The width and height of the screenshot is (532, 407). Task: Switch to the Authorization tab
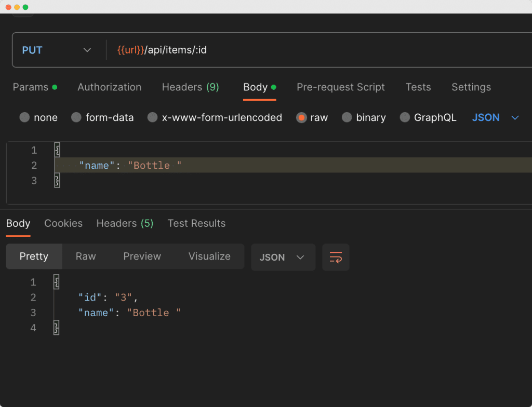(109, 87)
